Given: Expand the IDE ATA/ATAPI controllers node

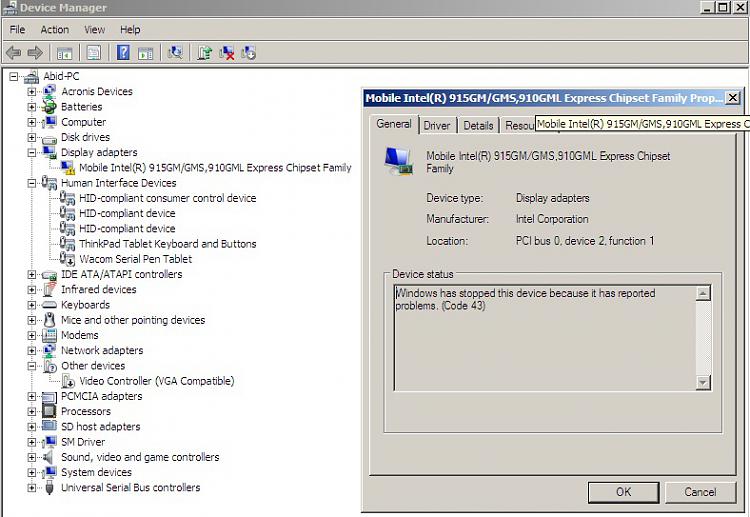Looking at the screenshot, I should (31, 275).
